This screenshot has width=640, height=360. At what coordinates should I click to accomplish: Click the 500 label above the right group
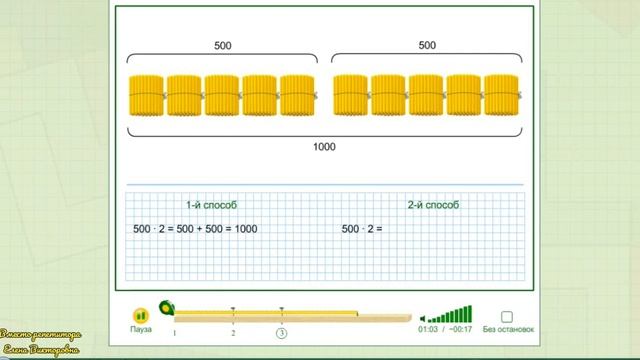tap(427, 45)
